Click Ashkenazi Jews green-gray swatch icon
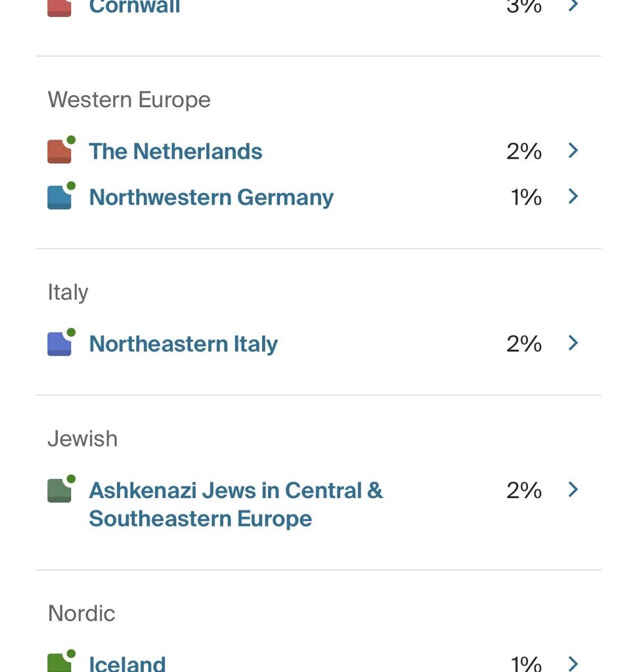Viewport: 637px width, 672px height. click(x=59, y=490)
